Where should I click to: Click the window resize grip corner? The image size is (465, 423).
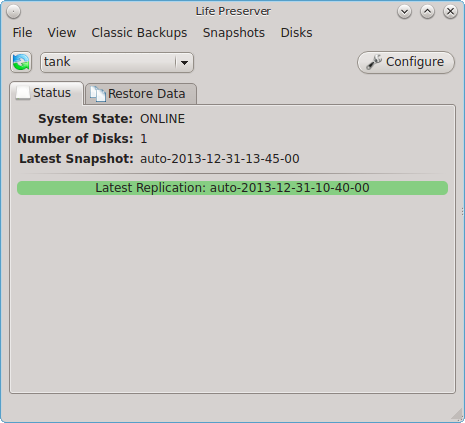[457, 414]
